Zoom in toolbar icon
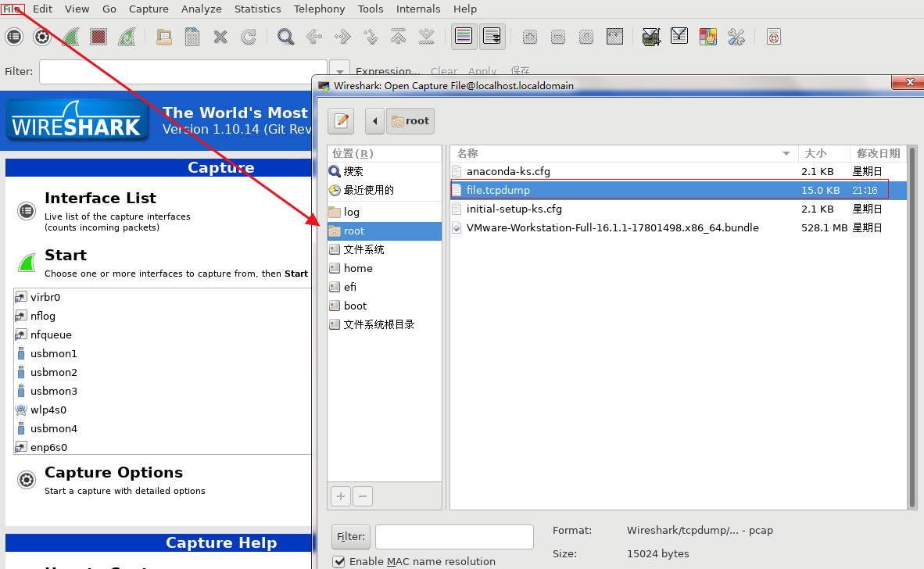This screenshot has width=924, height=569. [x=530, y=37]
